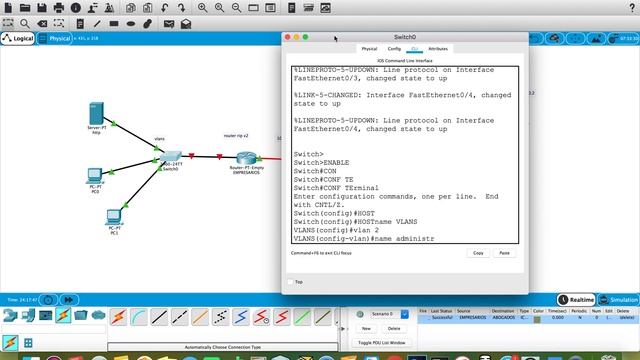Pick the copper cross-over dashed cable
The height and width of the screenshot is (360, 640).
[180, 317]
